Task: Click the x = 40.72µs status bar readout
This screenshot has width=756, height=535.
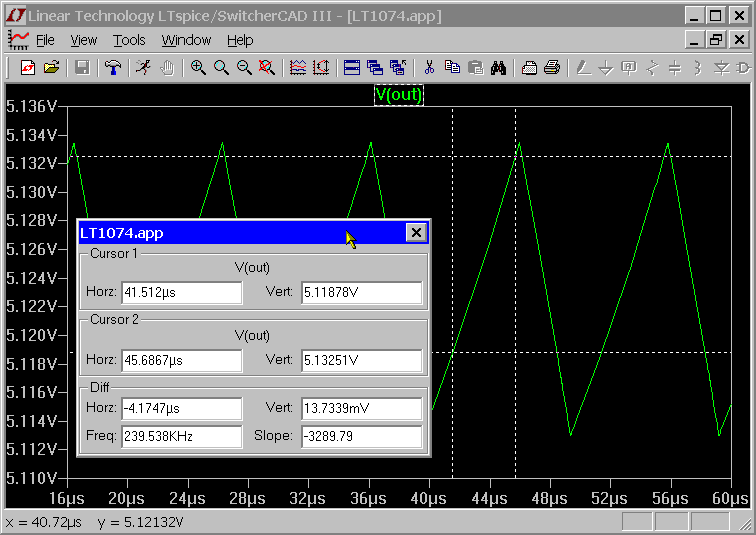Action: [43, 522]
